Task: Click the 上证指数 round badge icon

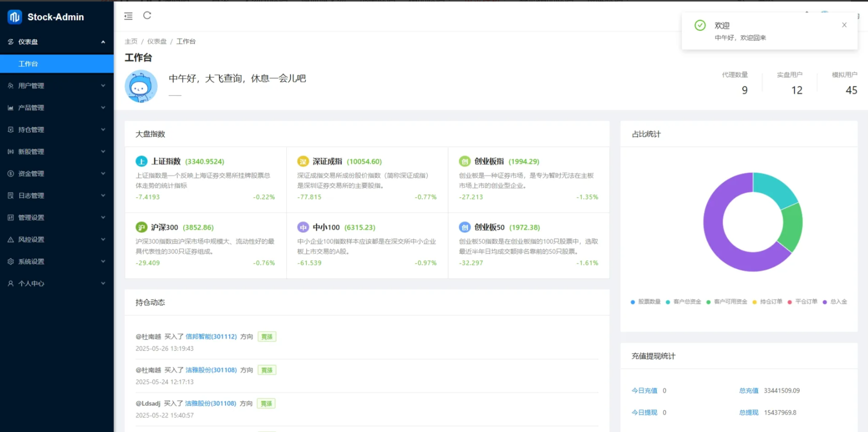Action: [x=141, y=161]
